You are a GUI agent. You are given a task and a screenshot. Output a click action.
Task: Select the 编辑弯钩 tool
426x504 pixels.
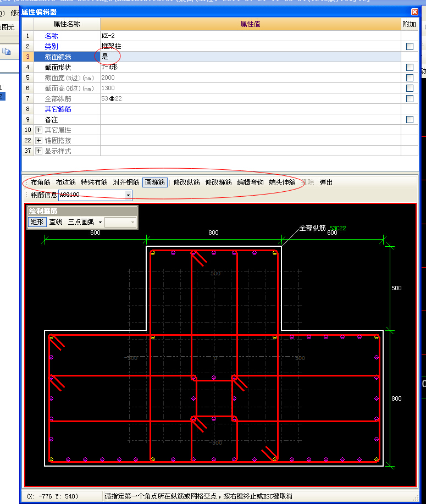(x=251, y=182)
